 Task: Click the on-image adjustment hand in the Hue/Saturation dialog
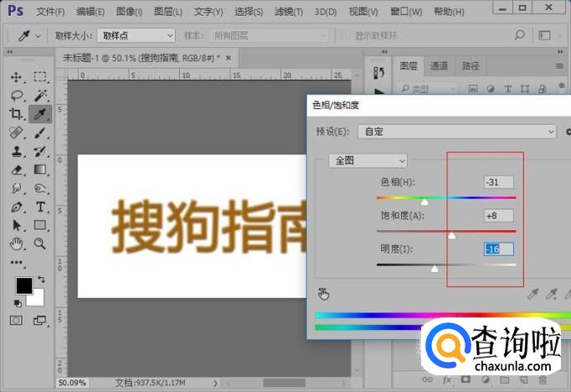coord(323,294)
